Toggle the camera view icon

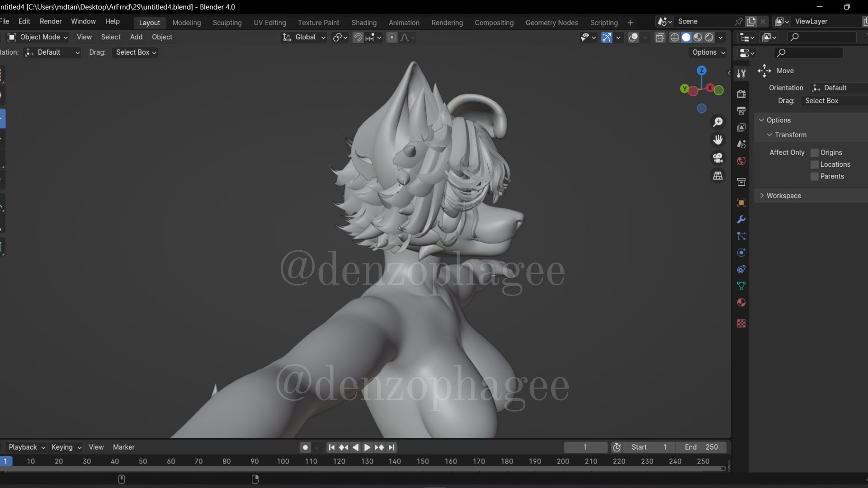[x=718, y=158]
